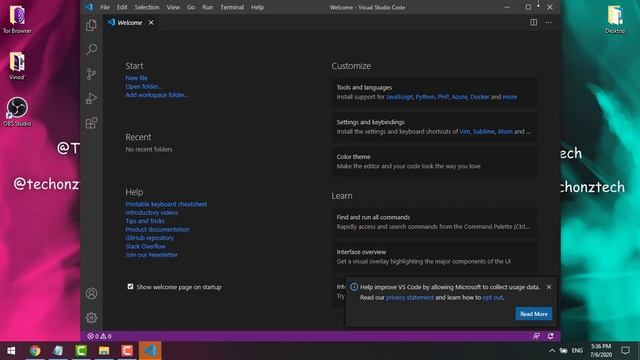Open File Explorer from taskbar
640x360 pixels.
click(x=104, y=351)
